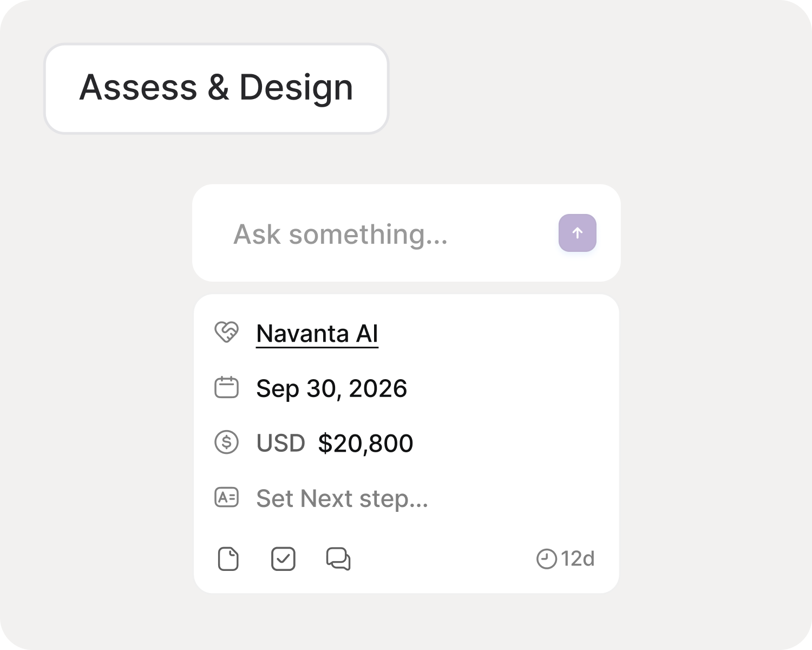Select the Assess & Design stage label
The height and width of the screenshot is (650, 812).
point(216,88)
